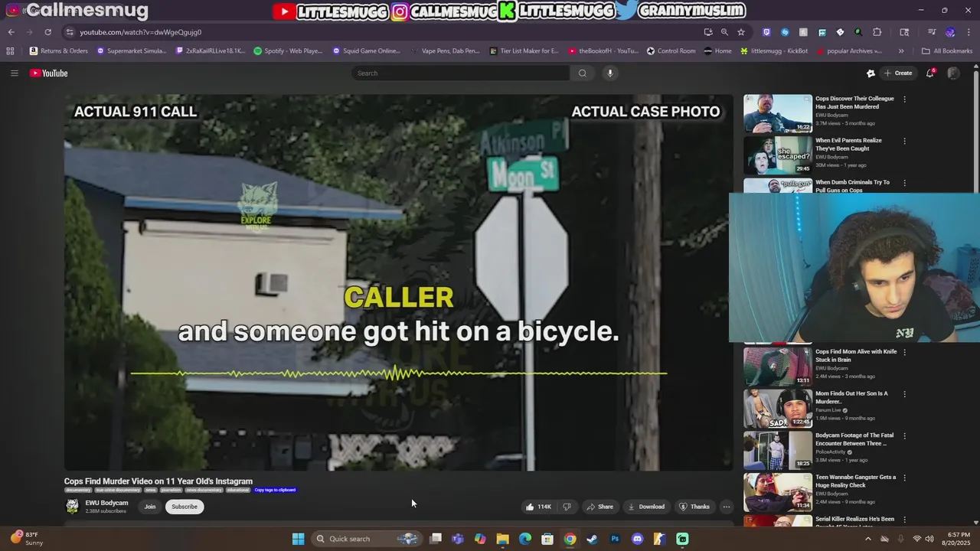The height and width of the screenshot is (551, 980).
Task: Join the EWU Bodycam channel
Action: [150, 507]
